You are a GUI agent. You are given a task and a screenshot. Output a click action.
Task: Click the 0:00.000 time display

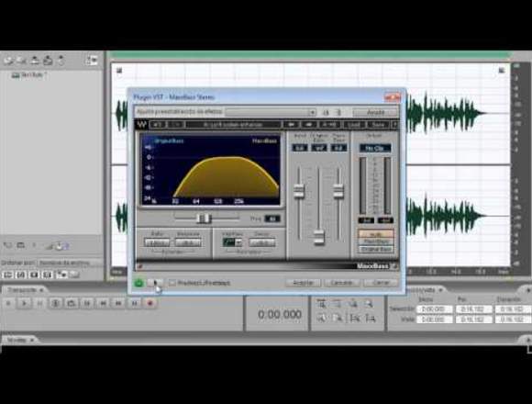(280, 314)
